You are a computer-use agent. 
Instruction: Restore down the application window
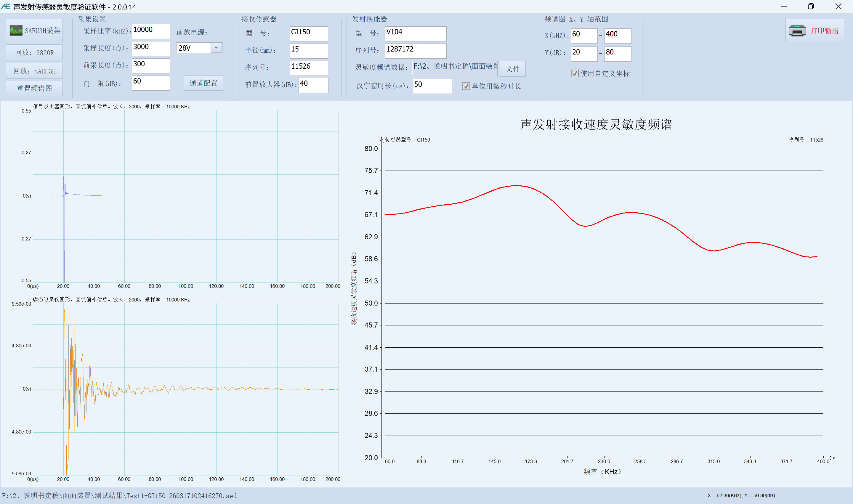811,7
